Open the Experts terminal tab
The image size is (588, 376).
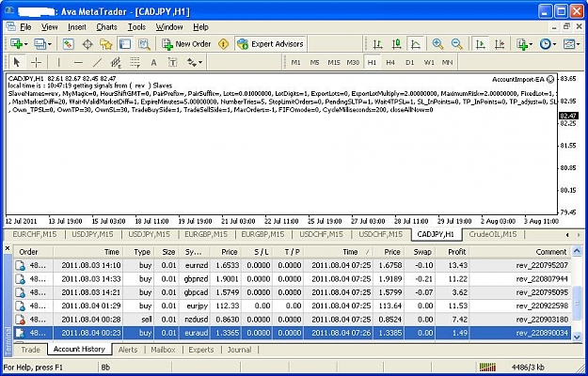click(x=201, y=350)
